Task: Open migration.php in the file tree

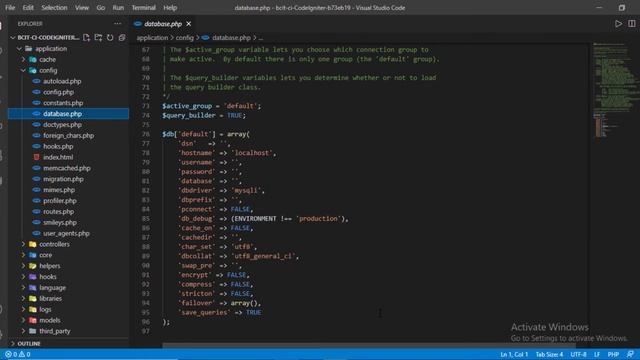Action: (x=69, y=179)
